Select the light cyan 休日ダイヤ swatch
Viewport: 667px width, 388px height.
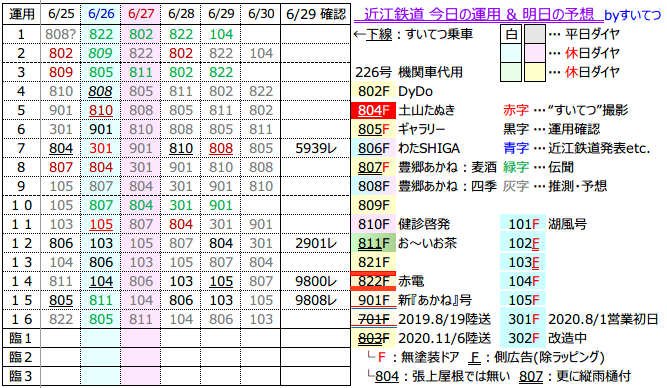pyautogui.click(x=511, y=53)
